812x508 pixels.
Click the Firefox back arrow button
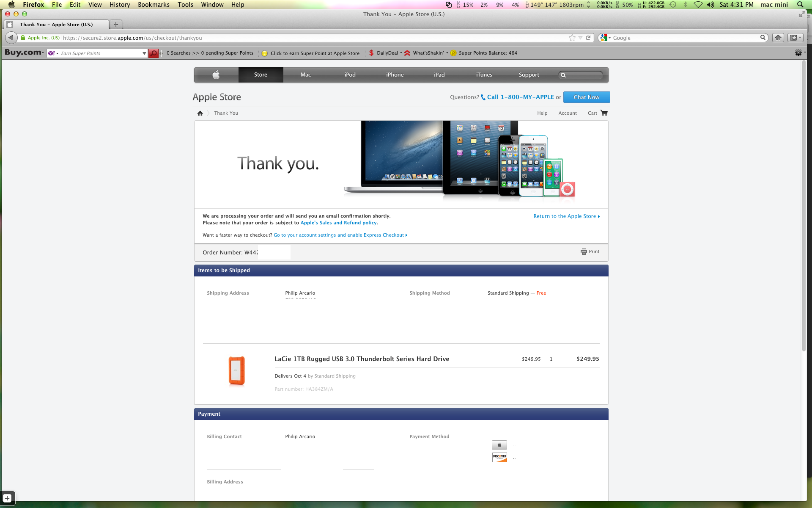11,38
